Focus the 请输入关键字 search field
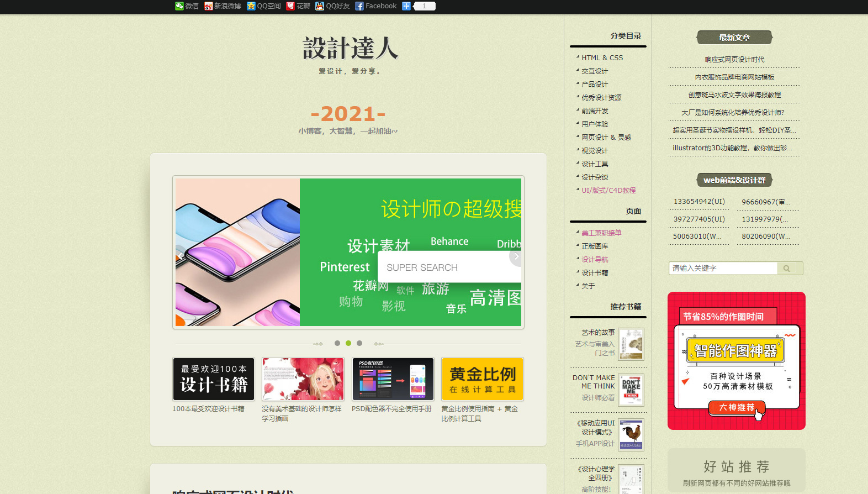This screenshot has width=868, height=494. pos(723,269)
